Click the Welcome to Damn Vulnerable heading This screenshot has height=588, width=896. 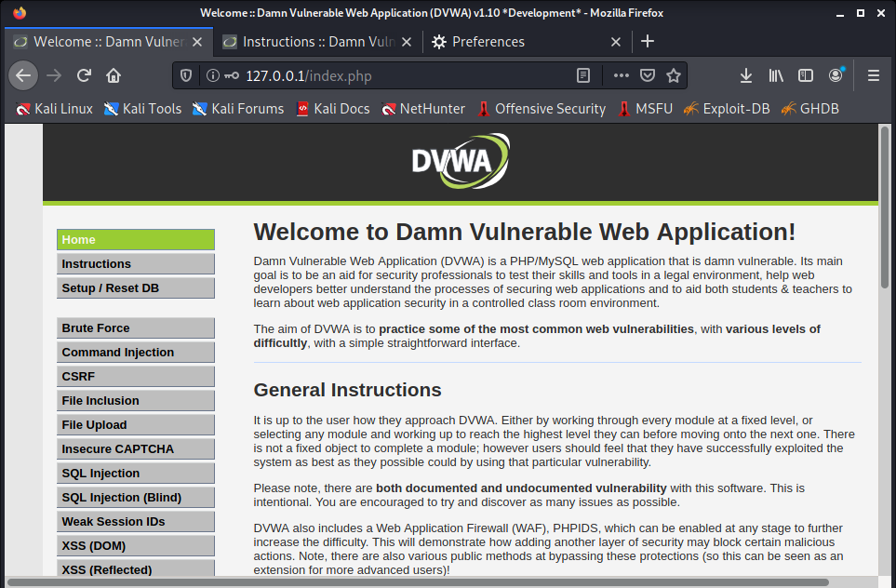pyautogui.click(x=525, y=232)
